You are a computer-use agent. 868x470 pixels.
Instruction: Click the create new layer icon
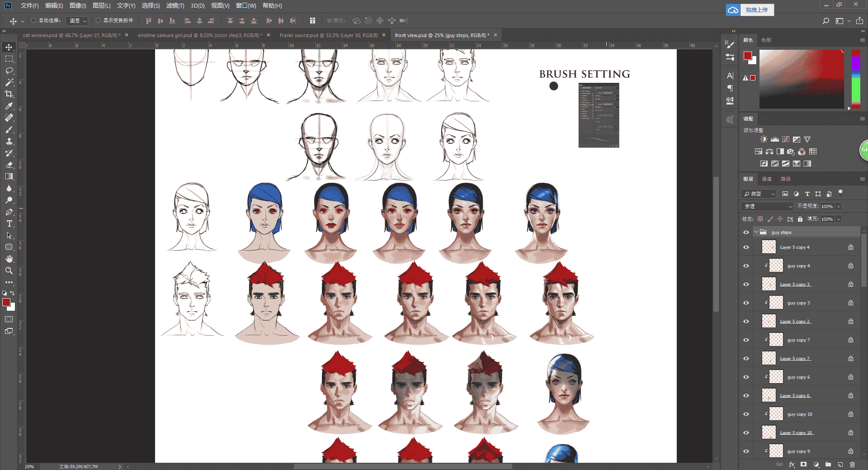[840, 464]
